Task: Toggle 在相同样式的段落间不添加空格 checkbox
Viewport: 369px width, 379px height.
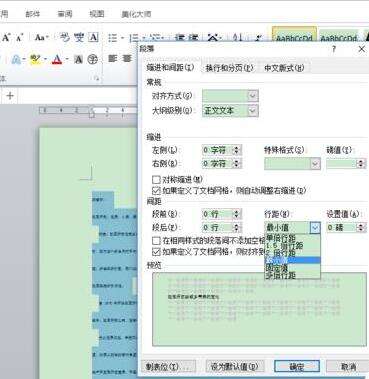Action: click(156, 240)
